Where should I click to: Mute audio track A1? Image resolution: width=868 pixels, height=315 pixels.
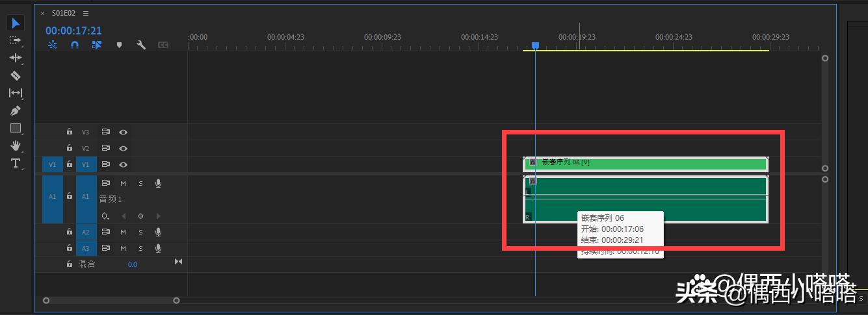123,183
